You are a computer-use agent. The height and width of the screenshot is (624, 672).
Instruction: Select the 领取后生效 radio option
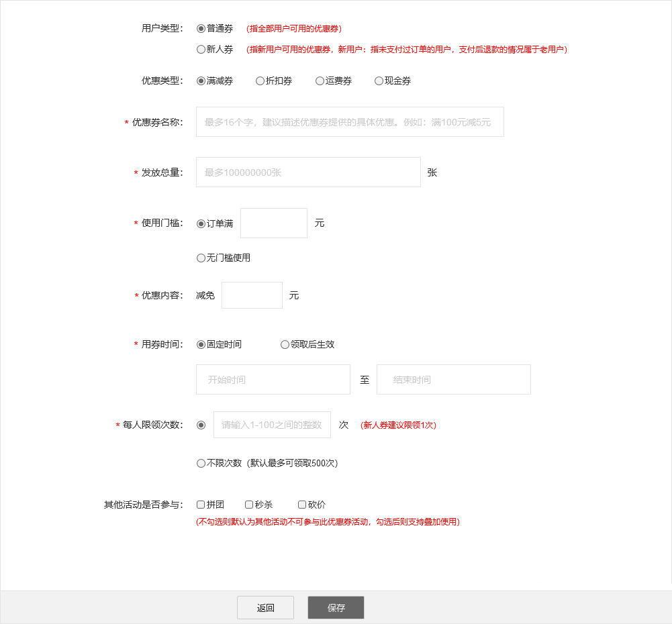click(x=285, y=345)
